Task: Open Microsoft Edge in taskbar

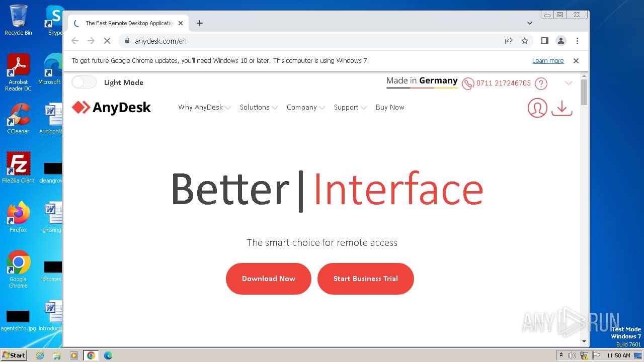Action: 108,355
